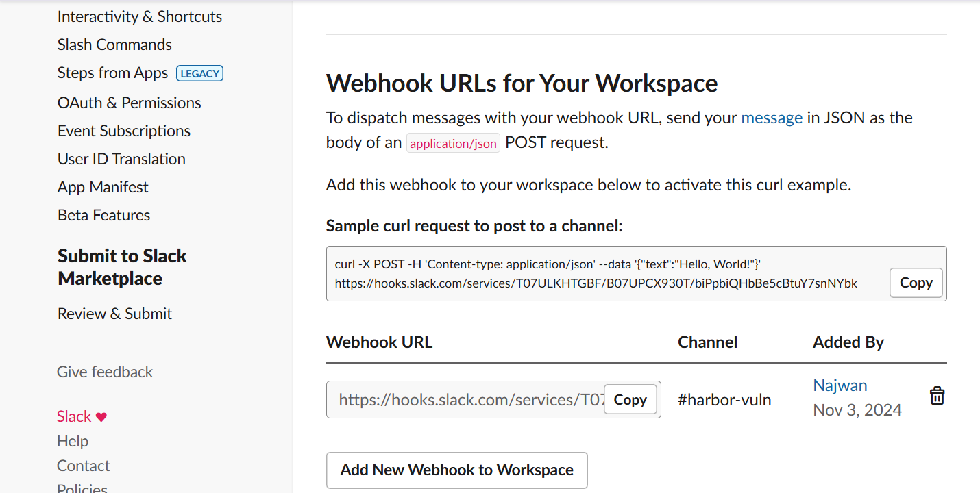Go to Slash Commands page
Viewport: 980px width, 493px height.
(114, 45)
